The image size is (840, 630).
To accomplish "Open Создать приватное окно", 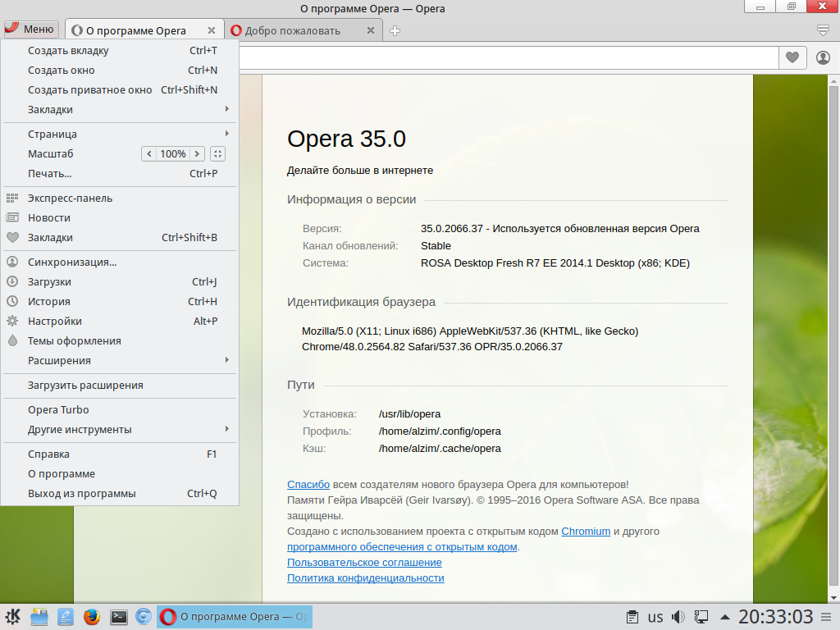I will click(120, 90).
